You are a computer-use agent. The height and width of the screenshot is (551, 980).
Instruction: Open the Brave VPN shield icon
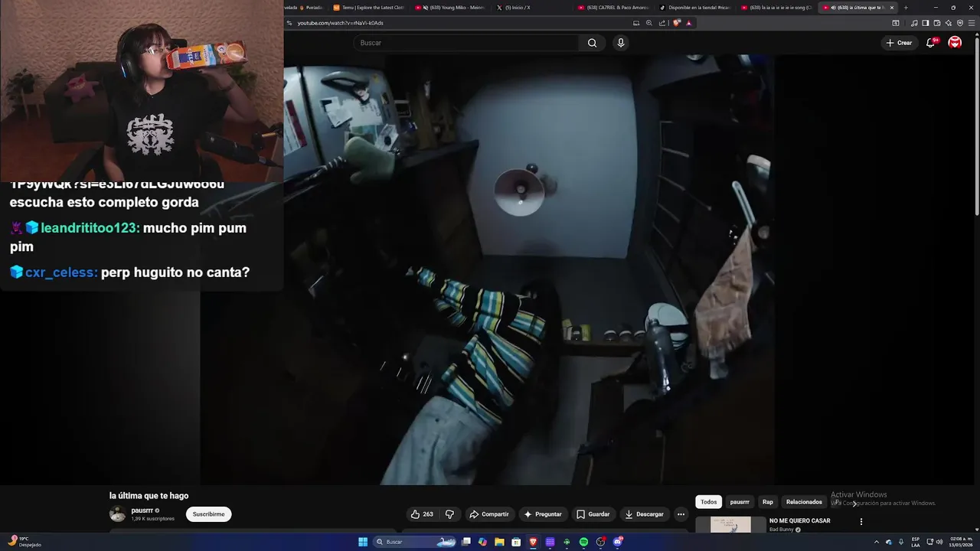coord(959,23)
